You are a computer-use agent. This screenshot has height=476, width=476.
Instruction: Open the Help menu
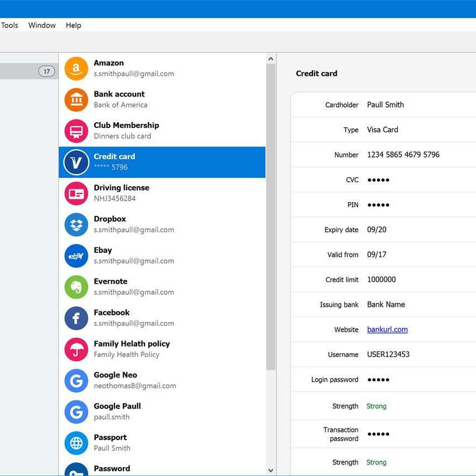tap(73, 25)
